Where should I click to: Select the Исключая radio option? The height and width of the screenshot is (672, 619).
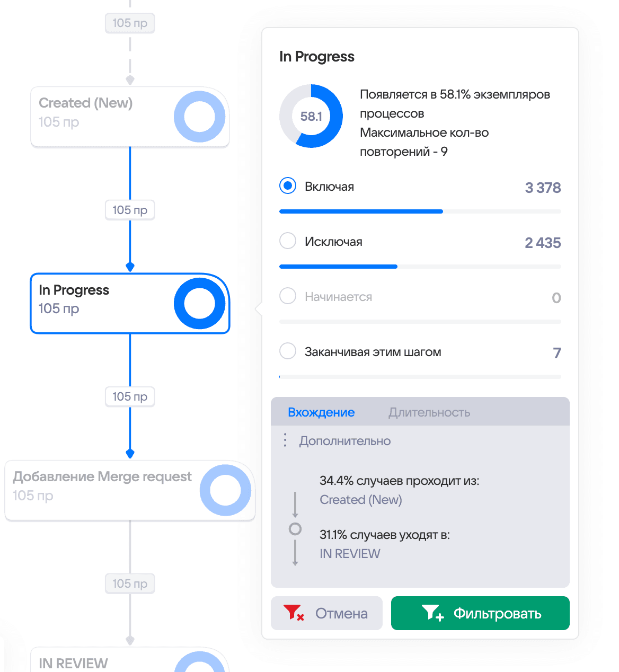click(288, 241)
